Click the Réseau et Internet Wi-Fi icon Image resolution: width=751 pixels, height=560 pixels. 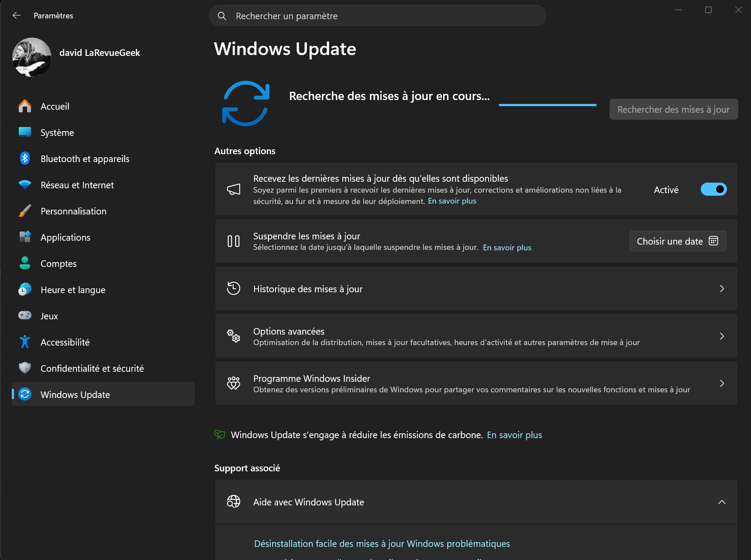[25, 185]
